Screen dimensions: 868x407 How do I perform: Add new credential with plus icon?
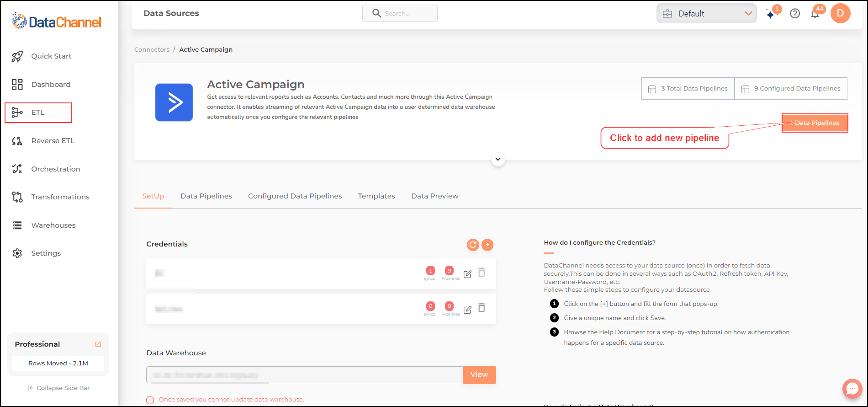tap(487, 245)
